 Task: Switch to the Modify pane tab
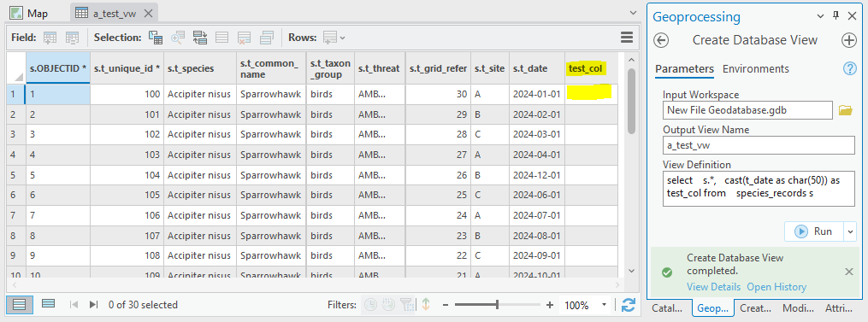tap(798, 308)
